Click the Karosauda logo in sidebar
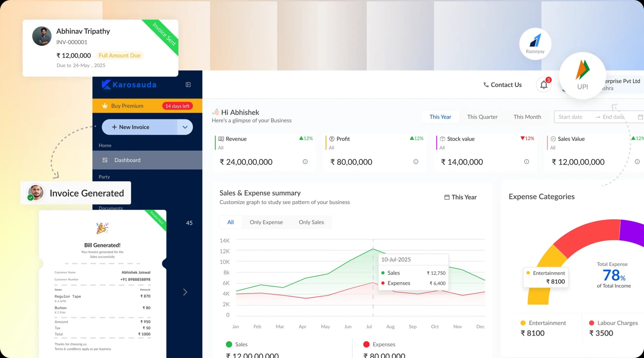The height and width of the screenshot is (358, 644). (x=129, y=84)
